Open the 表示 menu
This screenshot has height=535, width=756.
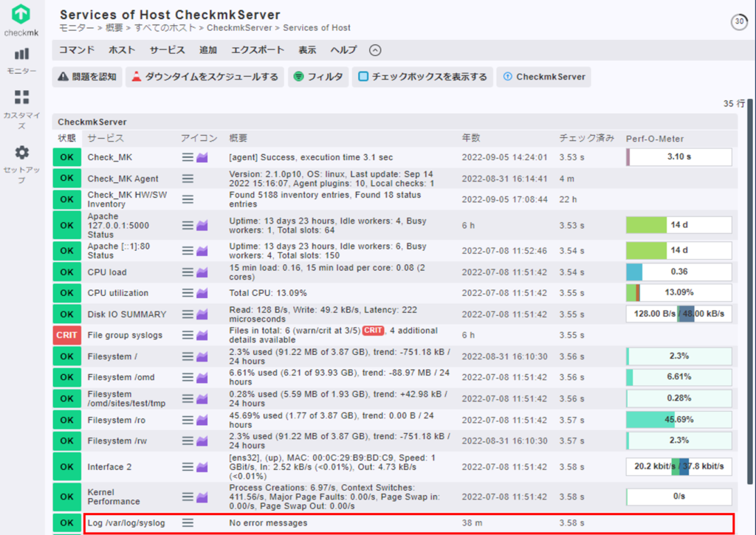click(x=307, y=50)
